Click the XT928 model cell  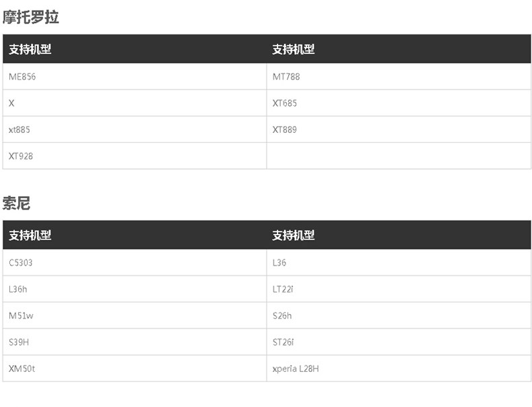(x=21, y=156)
